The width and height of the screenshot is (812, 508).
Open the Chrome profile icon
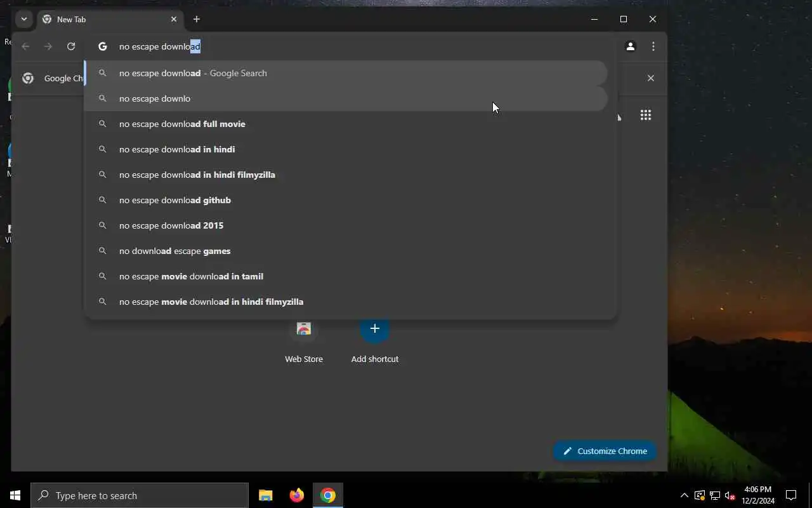click(x=631, y=46)
